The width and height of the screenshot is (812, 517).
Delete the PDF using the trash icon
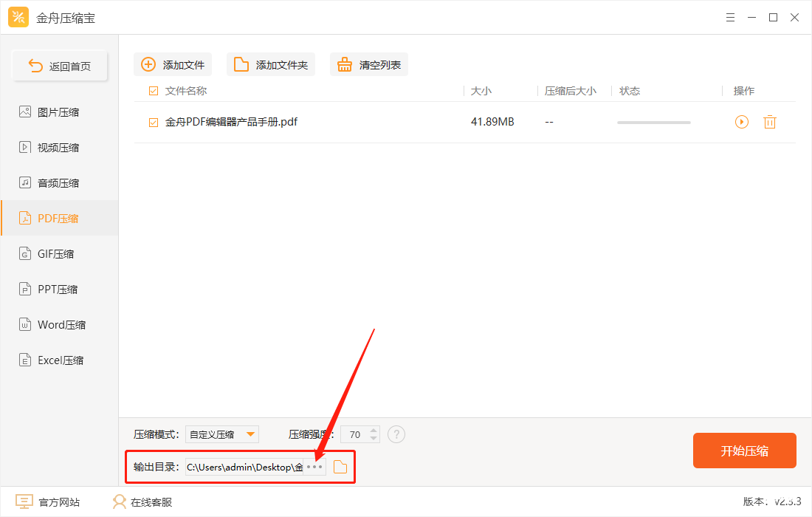click(770, 122)
